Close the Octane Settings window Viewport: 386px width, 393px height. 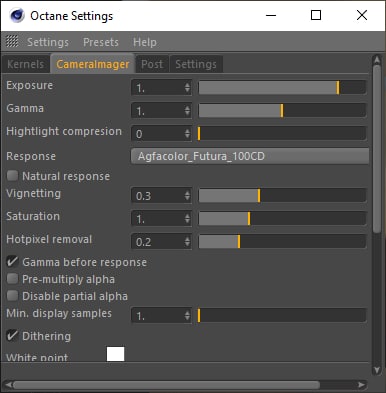pyautogui.click(x=362, y=15)
